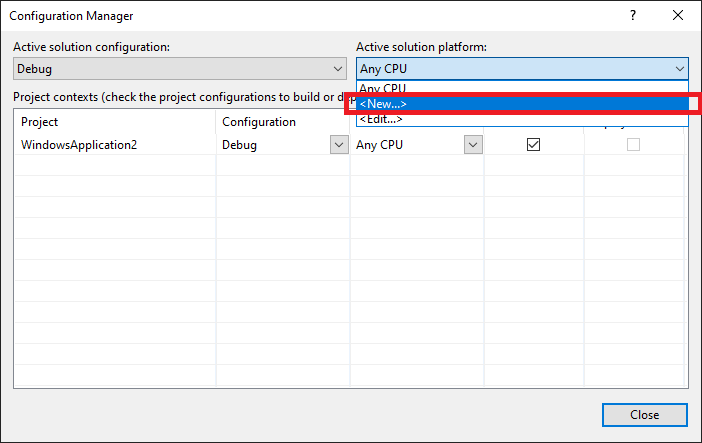Click the first empty row below WindowsApplication2
The width and height of the screenshot is (702, 443).
[x=115, y=167]
